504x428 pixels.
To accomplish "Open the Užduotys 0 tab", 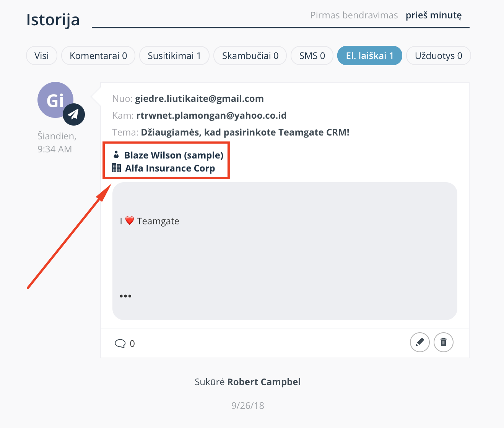I will coord(439,56).
